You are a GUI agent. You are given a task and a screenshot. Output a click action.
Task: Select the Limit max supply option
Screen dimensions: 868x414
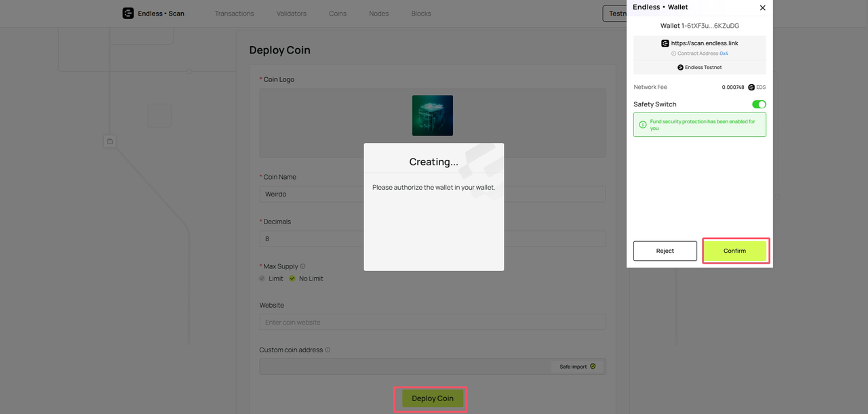tap(262, 278)
